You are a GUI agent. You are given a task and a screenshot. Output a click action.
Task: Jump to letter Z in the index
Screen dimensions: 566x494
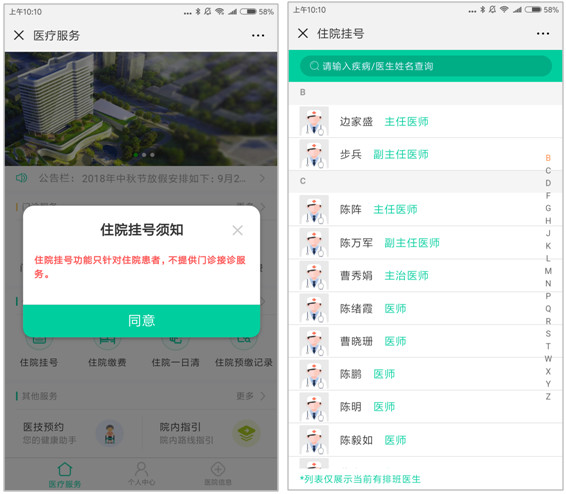548,397
